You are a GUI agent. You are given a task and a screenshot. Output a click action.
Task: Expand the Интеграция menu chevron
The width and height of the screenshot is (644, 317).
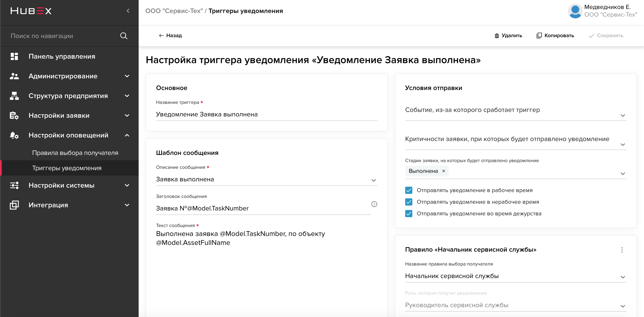pyautogui.click(x=127, y=205)
